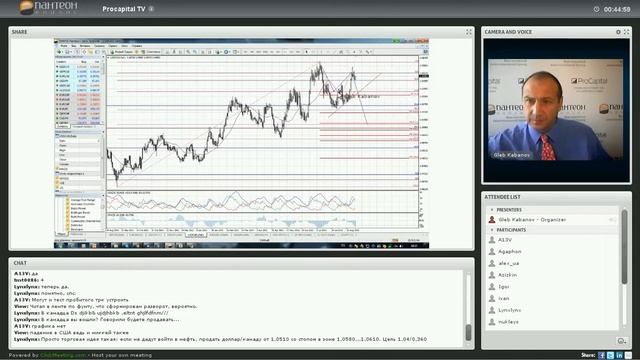This screenshot has width=640, height=360.
Task: Open Графики menu in shared MetaTrader window
Action: click(x=99, y=46)
